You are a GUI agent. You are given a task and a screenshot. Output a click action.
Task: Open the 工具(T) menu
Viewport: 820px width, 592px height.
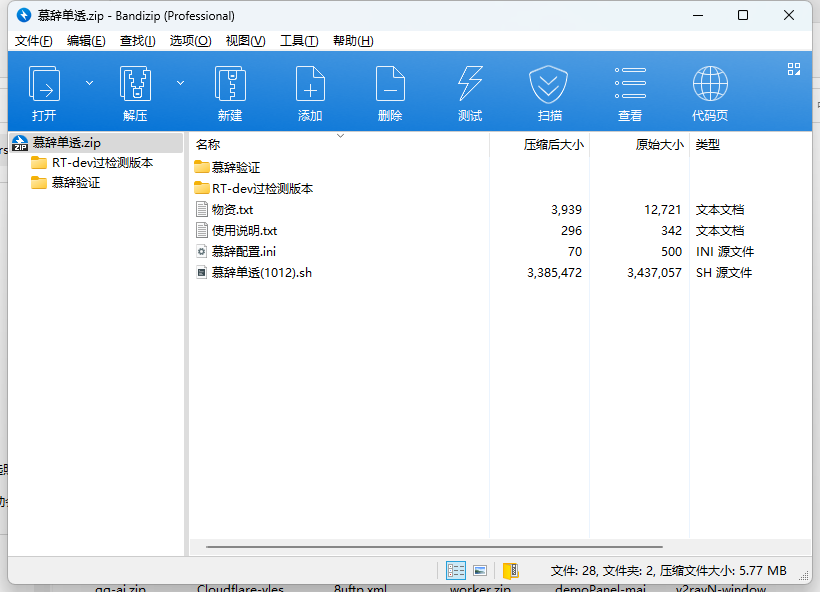point(298,41)
